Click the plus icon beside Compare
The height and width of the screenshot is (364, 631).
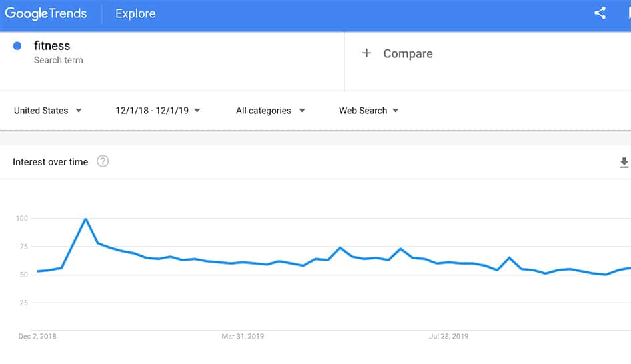pos(366,53)
